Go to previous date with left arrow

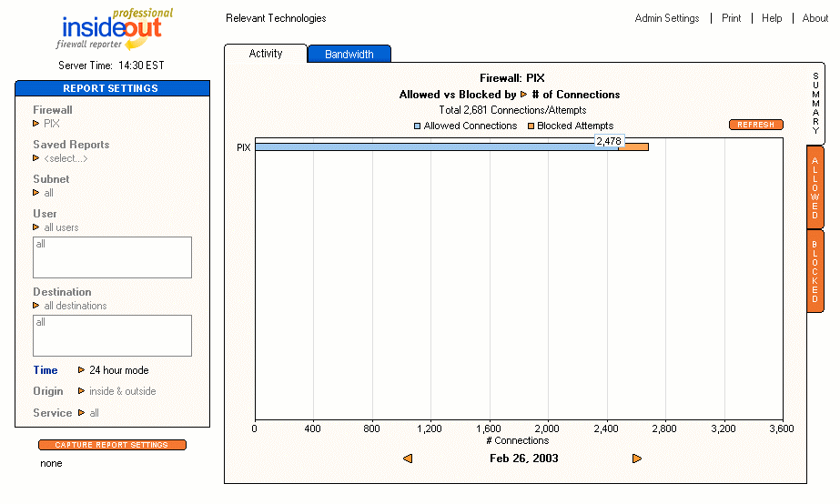tap(408, 459)
